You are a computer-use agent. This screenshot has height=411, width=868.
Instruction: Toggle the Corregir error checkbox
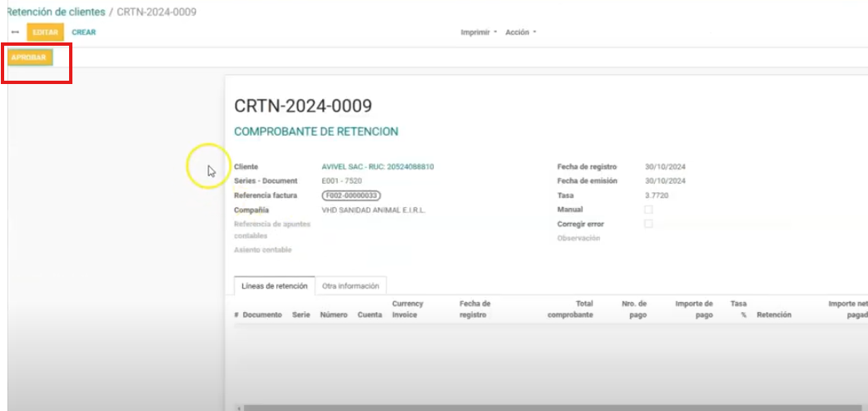click(x=648, y=224)
